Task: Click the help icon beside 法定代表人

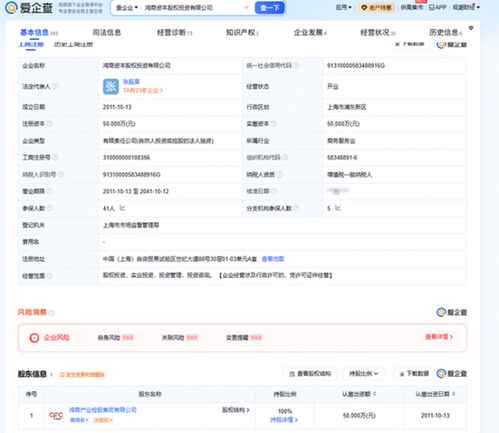Action: click(x=55, y=86)
